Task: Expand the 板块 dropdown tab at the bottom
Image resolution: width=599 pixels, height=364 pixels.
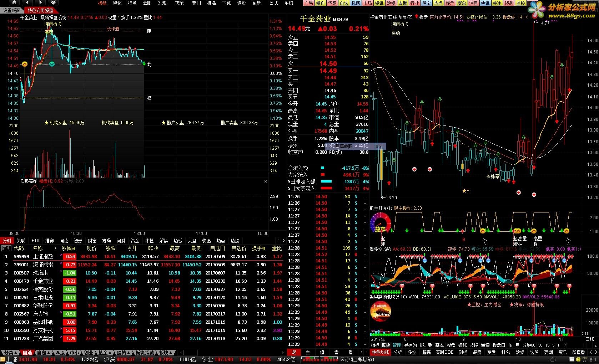Action: click(x=165, y=353)
